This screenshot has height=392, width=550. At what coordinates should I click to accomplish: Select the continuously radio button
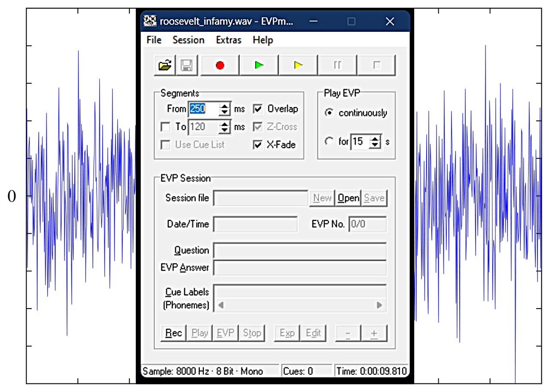click(330, 113)
